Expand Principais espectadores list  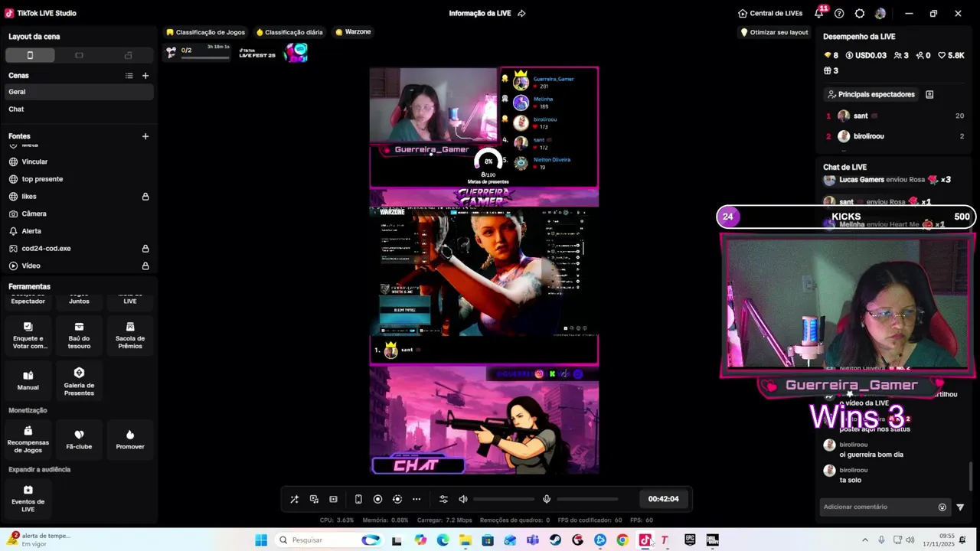pos(871,95)
